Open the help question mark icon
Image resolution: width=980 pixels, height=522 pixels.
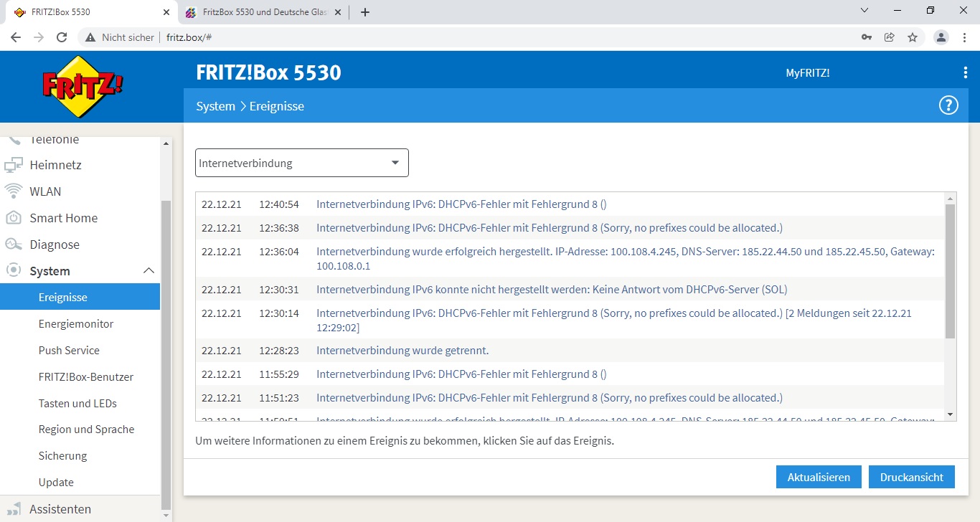948,106
